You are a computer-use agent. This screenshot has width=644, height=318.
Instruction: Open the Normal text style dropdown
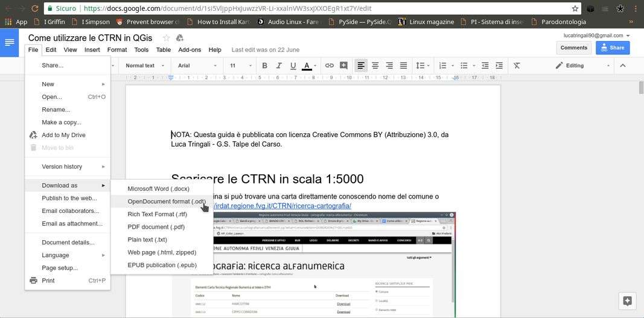point(144,65)
